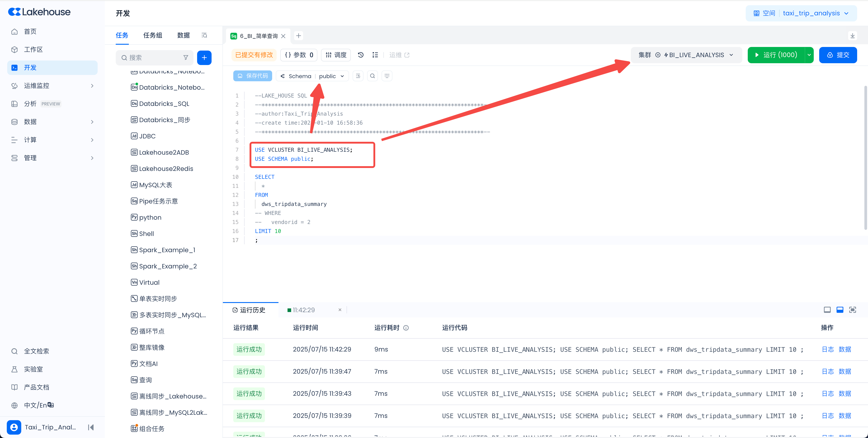Switch to the 任务组 tab
The image size is (868, 438).
click(153, 35)
